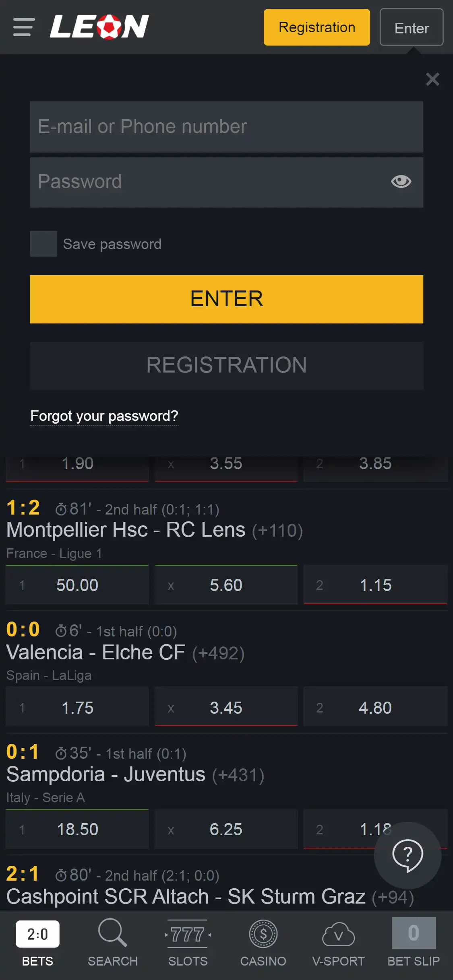Open the Bet Slip
This screenshot has height=980, width=453.
click(x=414, y=939)
